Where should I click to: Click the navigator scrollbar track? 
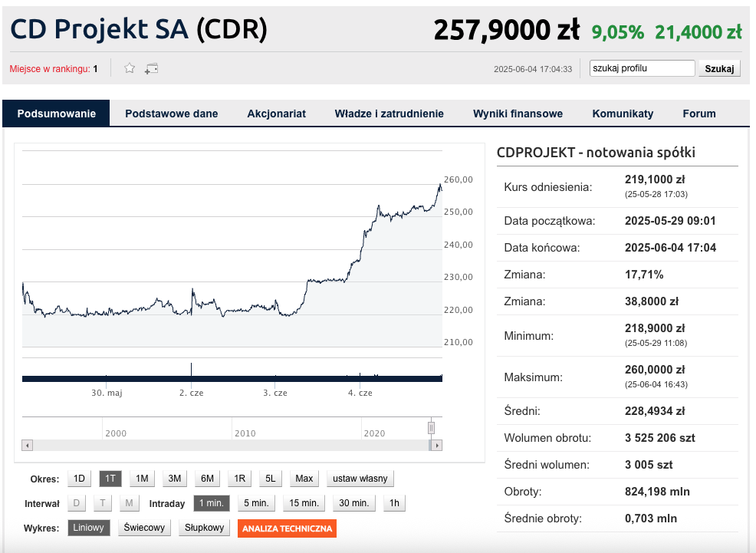[x=232, y=446]
